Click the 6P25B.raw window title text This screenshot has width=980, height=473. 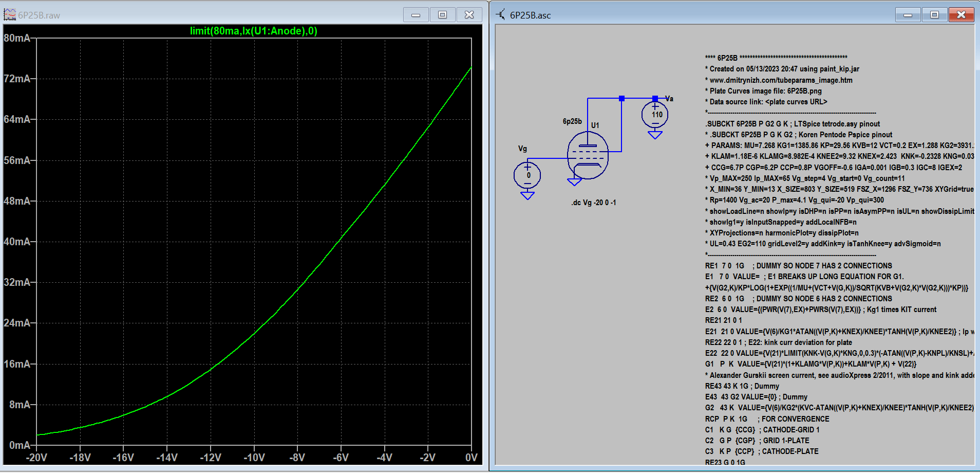point(39,15)
